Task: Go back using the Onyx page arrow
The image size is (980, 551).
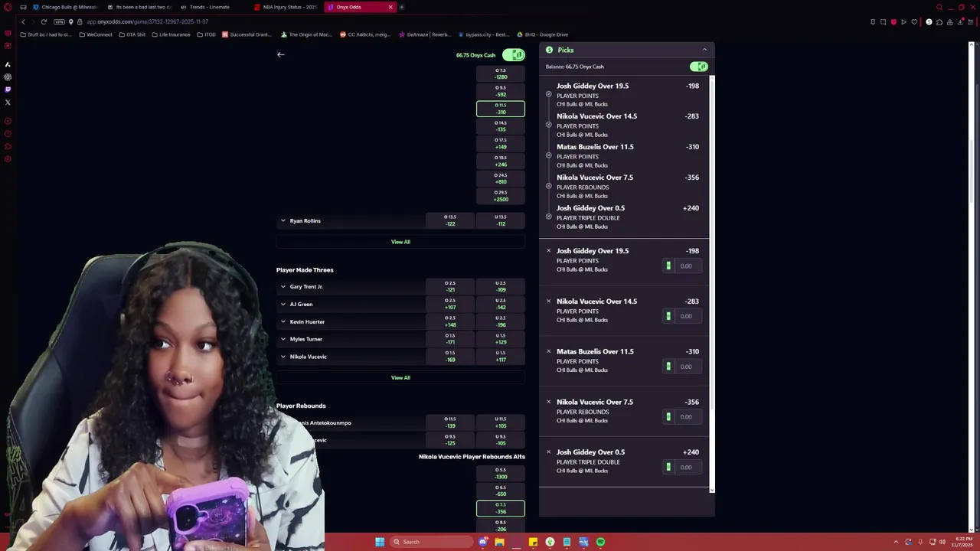Action: tap(281, 54)
